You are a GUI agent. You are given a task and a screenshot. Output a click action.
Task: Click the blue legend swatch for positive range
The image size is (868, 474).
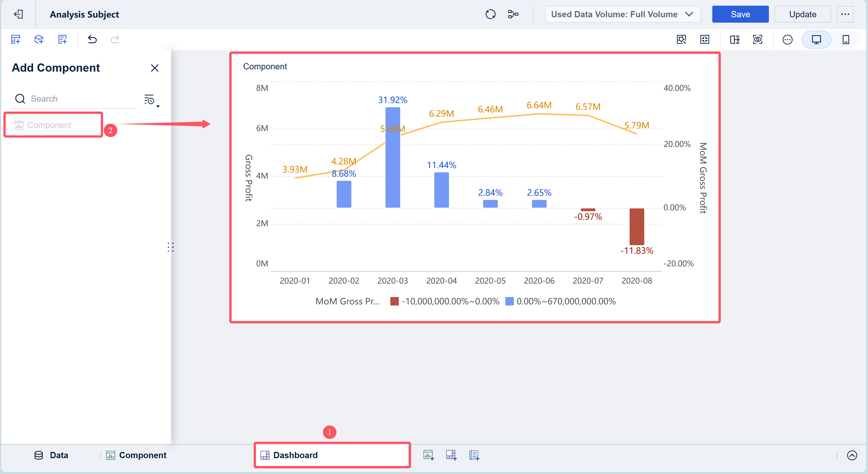pos(509,301)
